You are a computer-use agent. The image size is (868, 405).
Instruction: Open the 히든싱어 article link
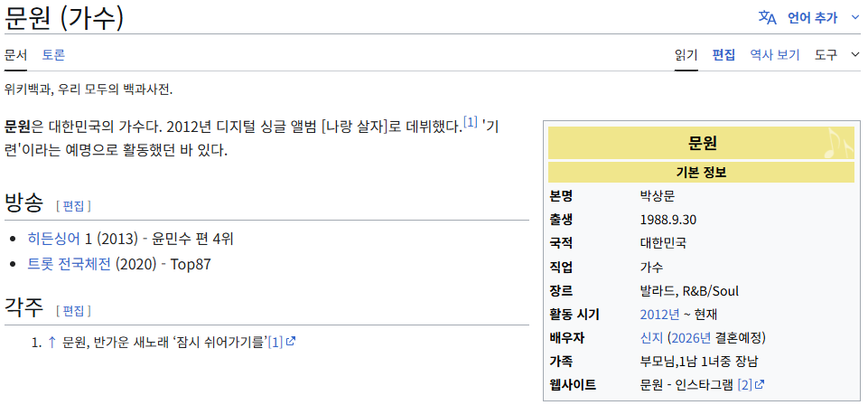[53, 239]
